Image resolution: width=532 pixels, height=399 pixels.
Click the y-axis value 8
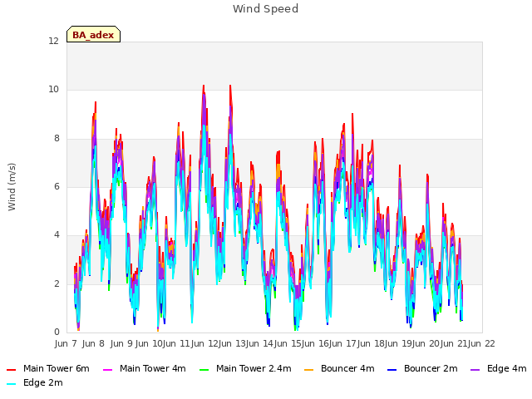pos(57,139)
